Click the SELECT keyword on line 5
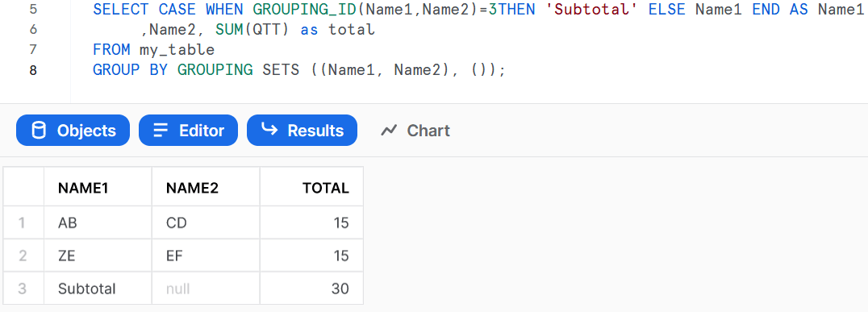This screenshot has width=868, height=312. pos(121,10)
